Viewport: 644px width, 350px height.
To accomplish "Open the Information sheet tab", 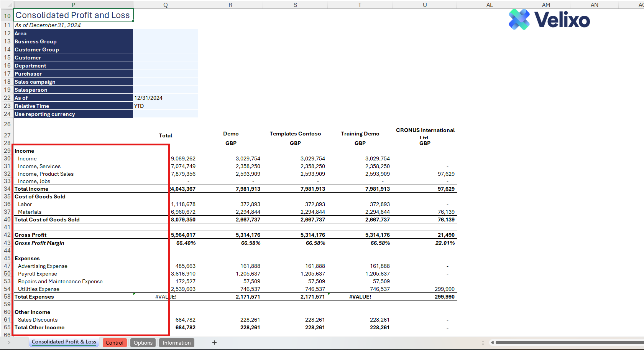I will [x=176, y=343].
